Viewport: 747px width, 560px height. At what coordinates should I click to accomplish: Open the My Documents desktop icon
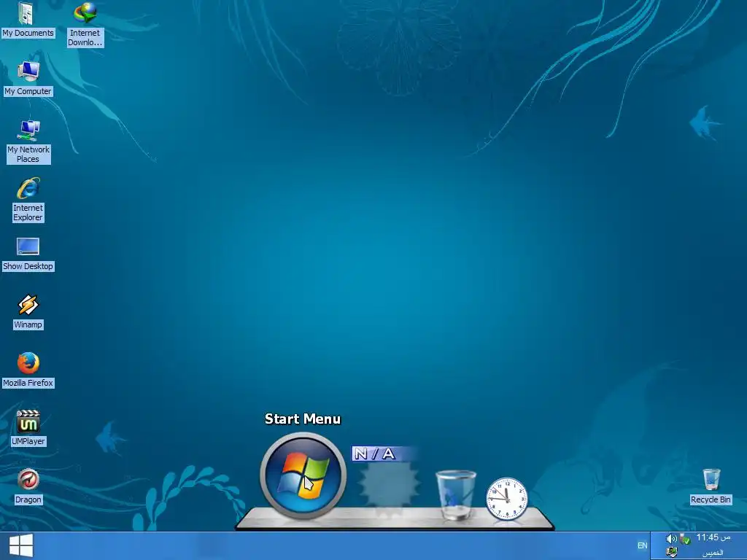point(28,20)
